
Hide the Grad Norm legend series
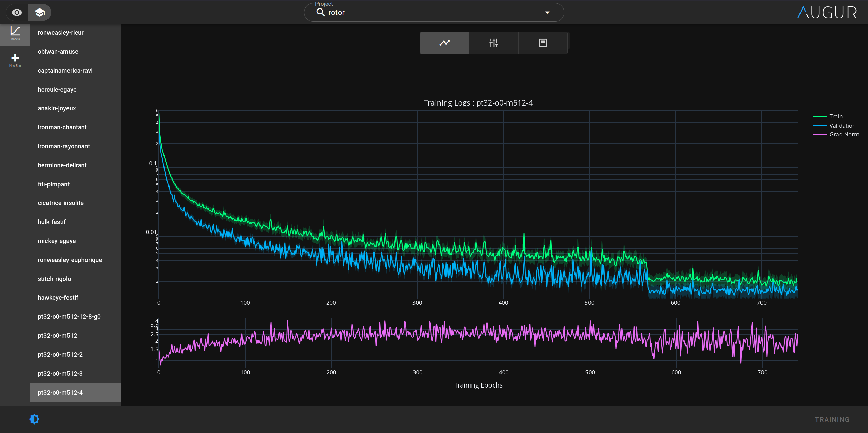pyautogui.click(x=844, y=134)
